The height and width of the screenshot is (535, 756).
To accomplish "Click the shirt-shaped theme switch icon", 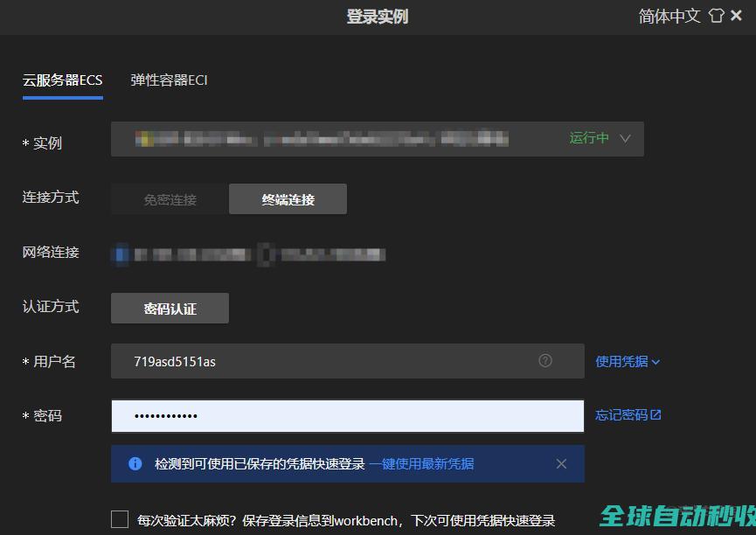I will pos(716,16).
